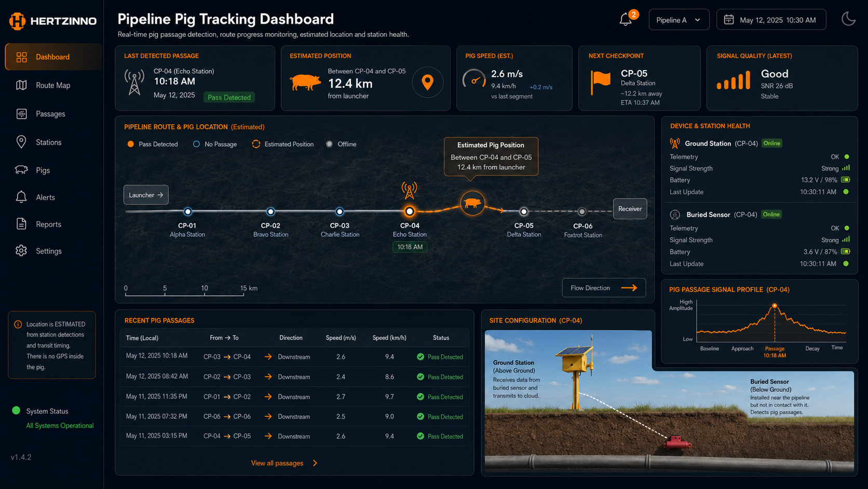Click the 10:18 AM label under CP-04

click(410, 247)
